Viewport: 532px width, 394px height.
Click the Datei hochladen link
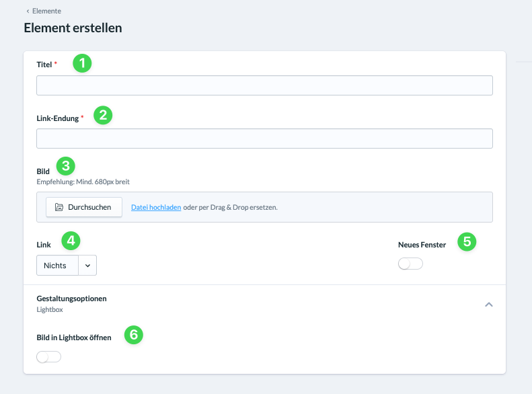[156, 207]
